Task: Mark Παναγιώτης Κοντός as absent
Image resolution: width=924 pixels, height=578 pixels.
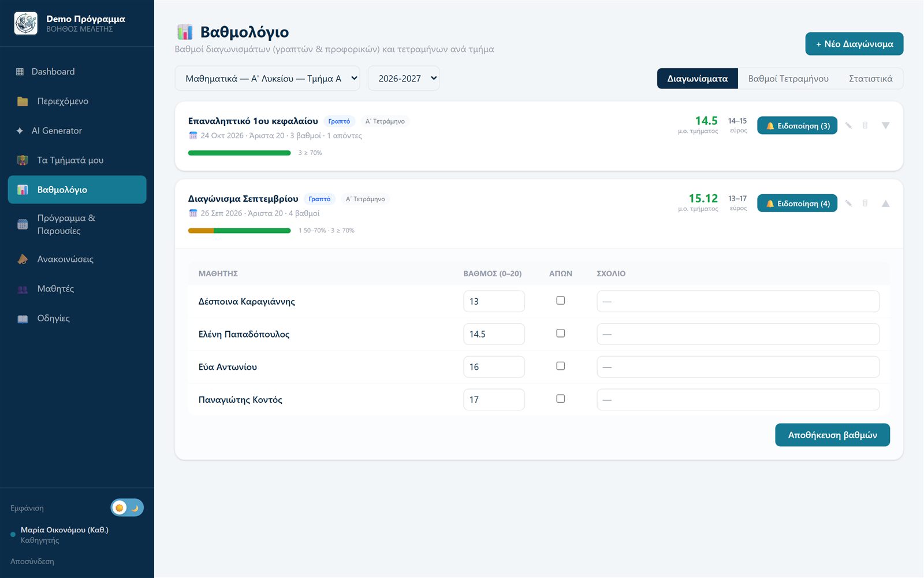Action: pos(560,399)
